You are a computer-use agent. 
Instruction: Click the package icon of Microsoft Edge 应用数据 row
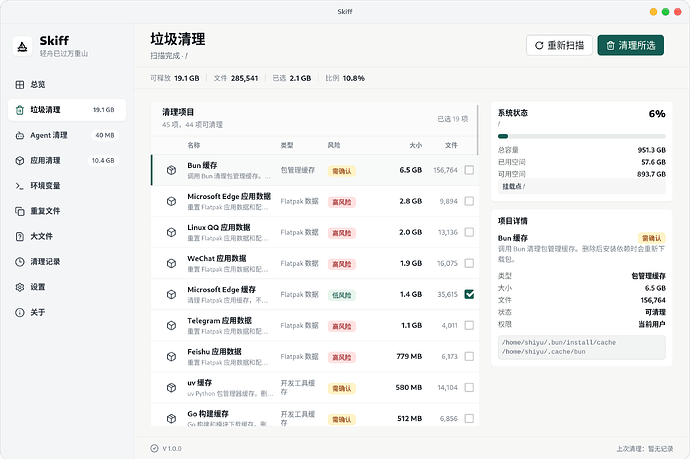[172, 201]
